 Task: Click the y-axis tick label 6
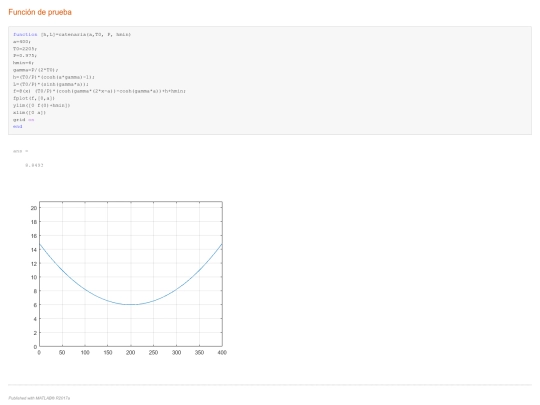(x=35, y=305)
